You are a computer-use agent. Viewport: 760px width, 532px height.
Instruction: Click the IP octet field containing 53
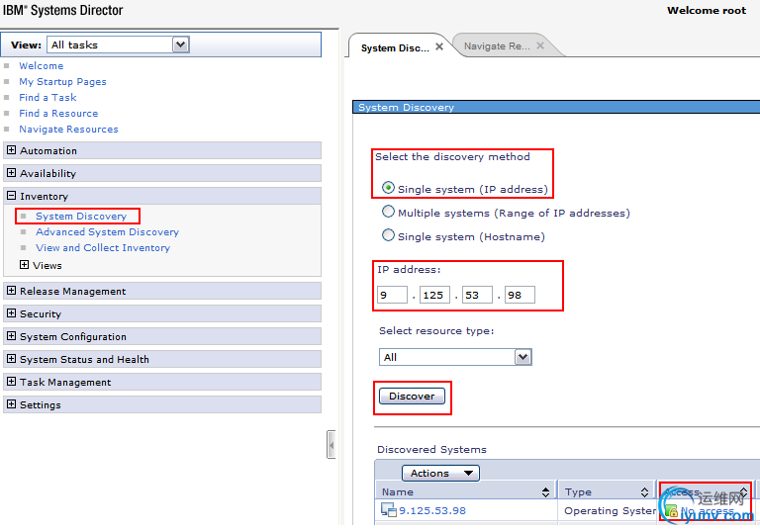(x=477, y=295)
